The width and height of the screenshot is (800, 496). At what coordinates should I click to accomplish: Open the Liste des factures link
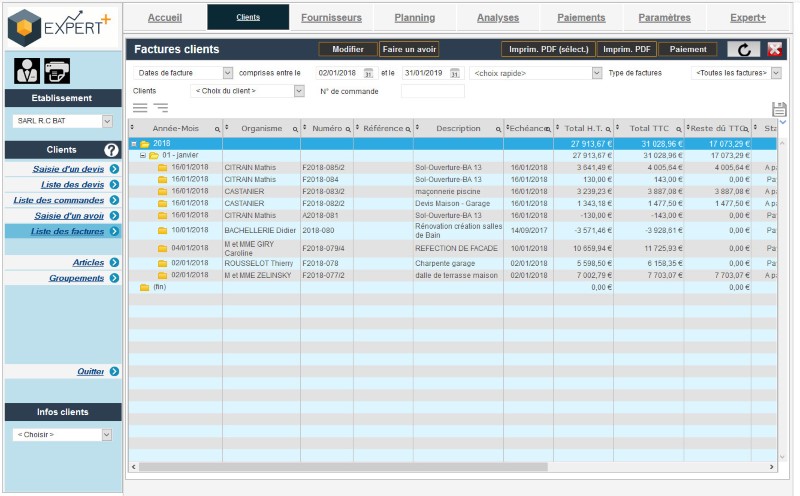[67, 231]
